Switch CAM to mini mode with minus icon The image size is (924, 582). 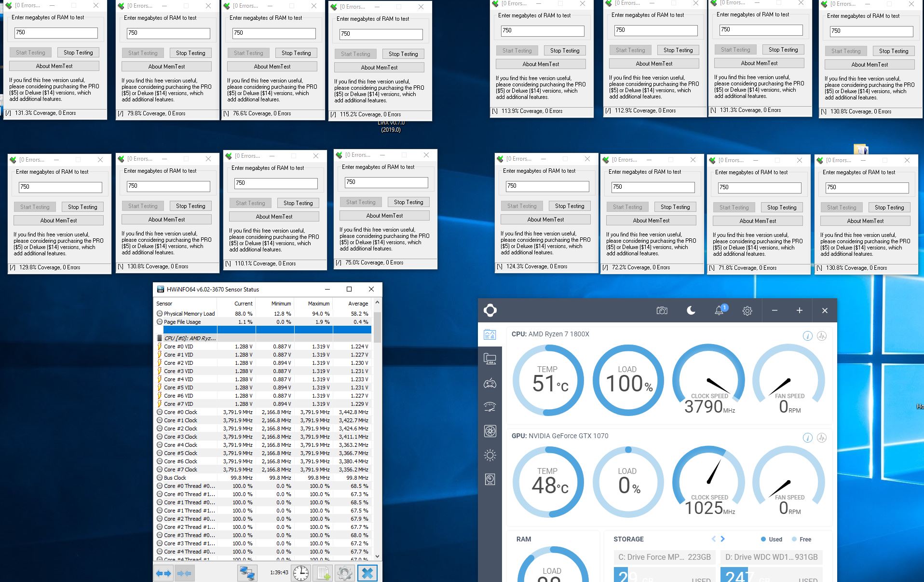click(x=775, y=310)
